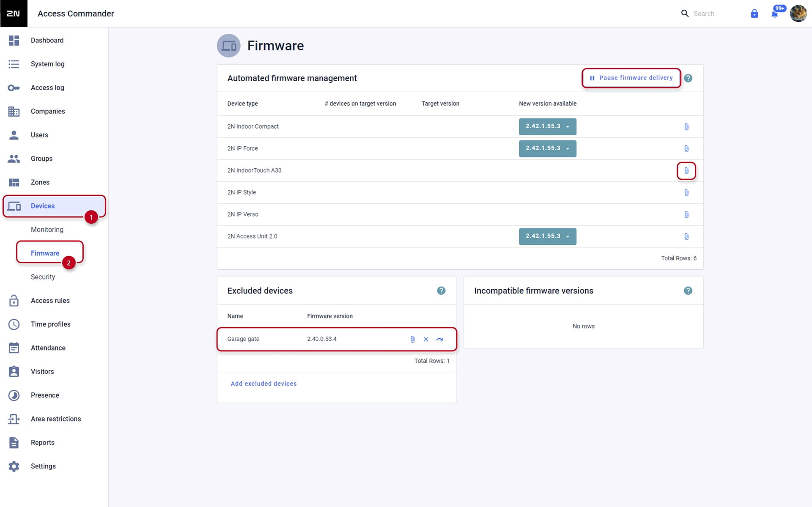Go to the Users section
This screenshot has width=812, height=507.
(x=39, y=135)
